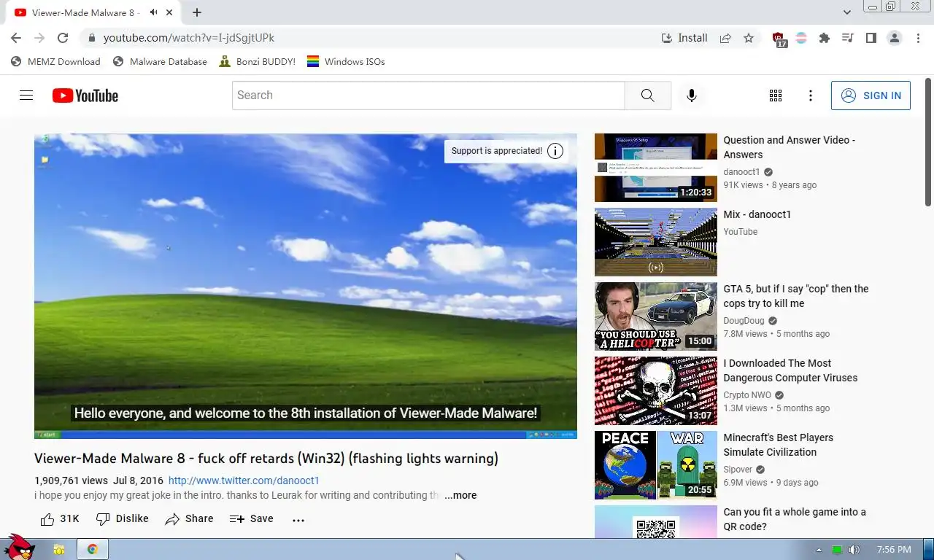This screenshot has height=560, width=934.
Task: Like the video with thumbs-up 31K
Action: tap(60, 519)
